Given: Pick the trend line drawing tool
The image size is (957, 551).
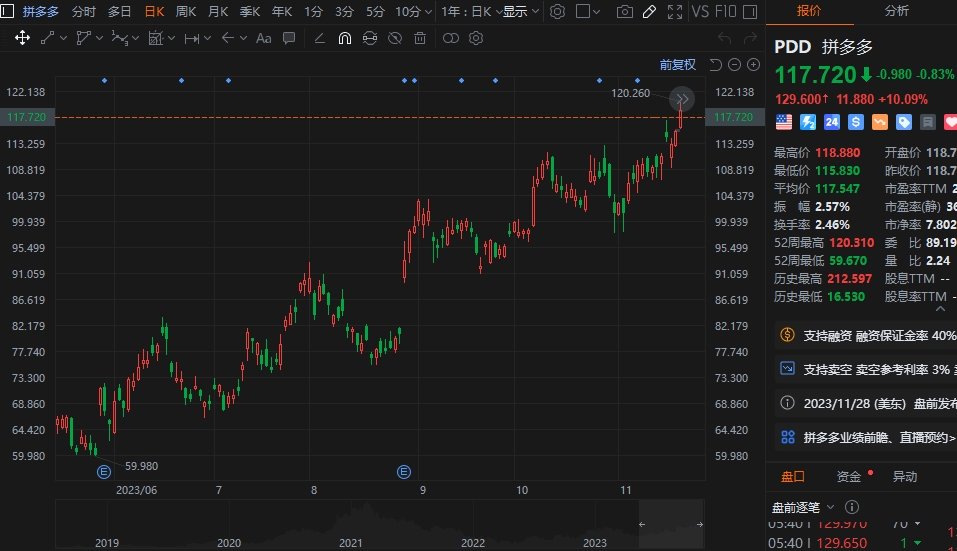Looking at the screenshot, I should pyautogui.click(x=47, y=38).
